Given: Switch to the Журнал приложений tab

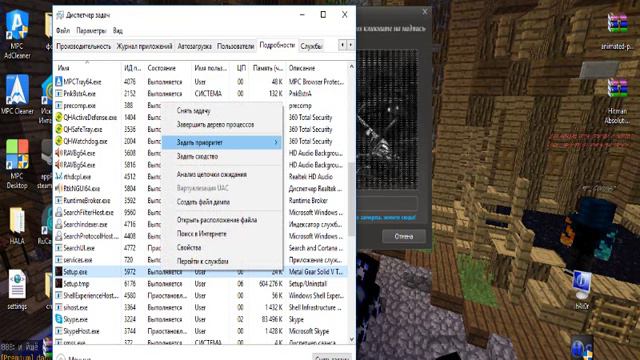Looking at the screenshot, I should (x=144, y=46).
